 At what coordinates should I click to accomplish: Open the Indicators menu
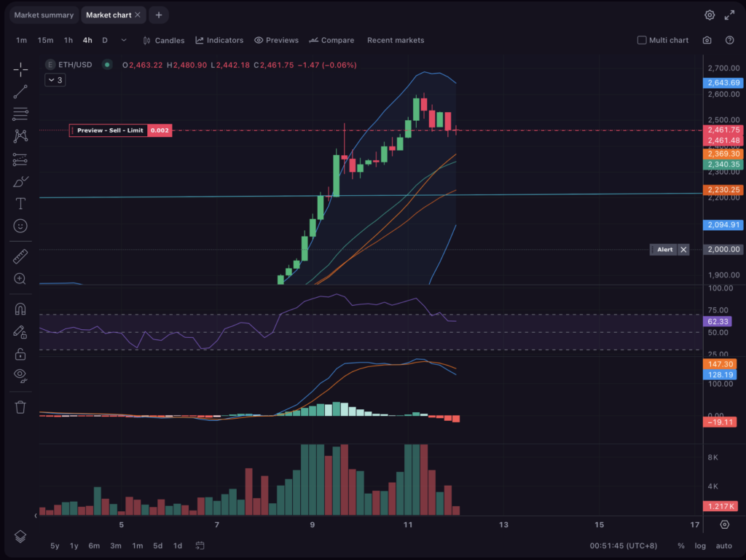tap(219, 40)
